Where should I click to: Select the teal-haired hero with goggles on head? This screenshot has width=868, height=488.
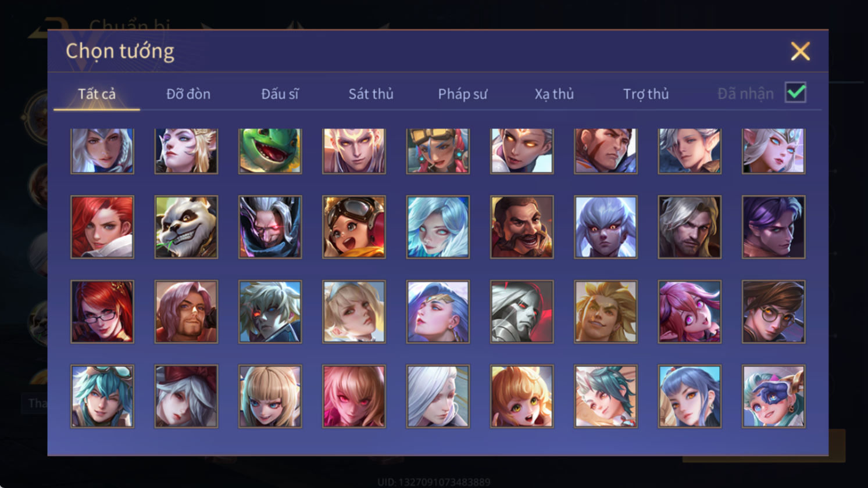click(102, 397)
